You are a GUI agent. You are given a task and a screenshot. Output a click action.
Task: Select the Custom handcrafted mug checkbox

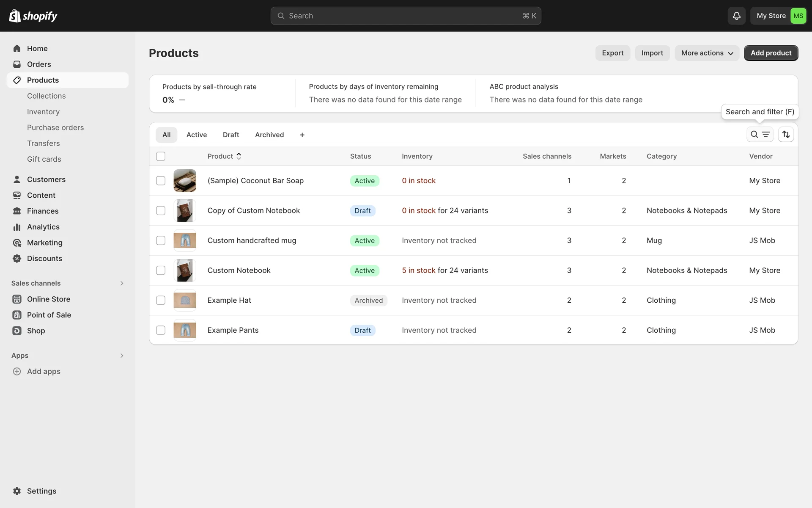click(x=161, y=240)
